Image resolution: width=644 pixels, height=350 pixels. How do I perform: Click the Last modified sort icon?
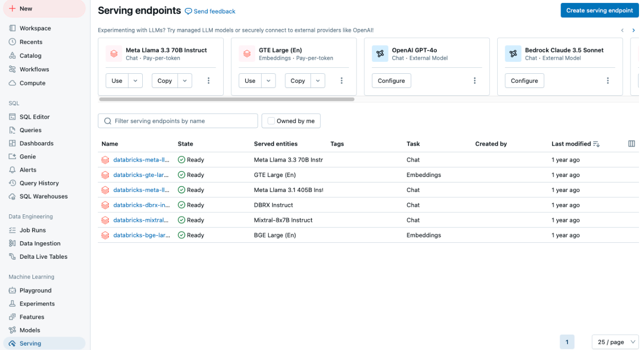pyautogui.click(x=596, y=144)
